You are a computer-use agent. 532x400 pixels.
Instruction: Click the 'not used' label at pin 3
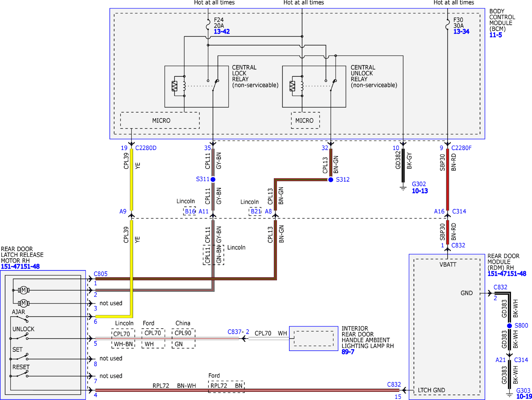[x=111, y=303]
